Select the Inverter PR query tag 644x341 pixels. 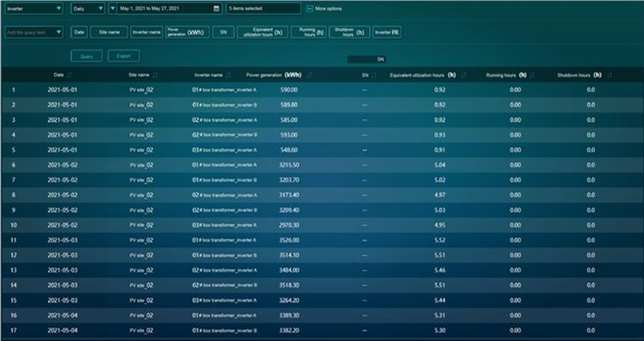point(387,33)
